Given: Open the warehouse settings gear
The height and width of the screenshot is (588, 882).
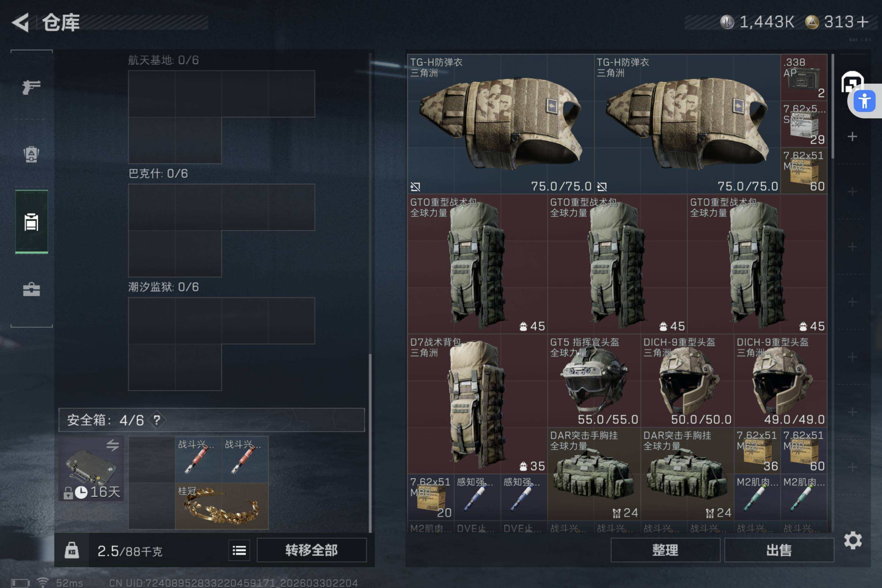Looking at the screenshot, I should (853, 540).
